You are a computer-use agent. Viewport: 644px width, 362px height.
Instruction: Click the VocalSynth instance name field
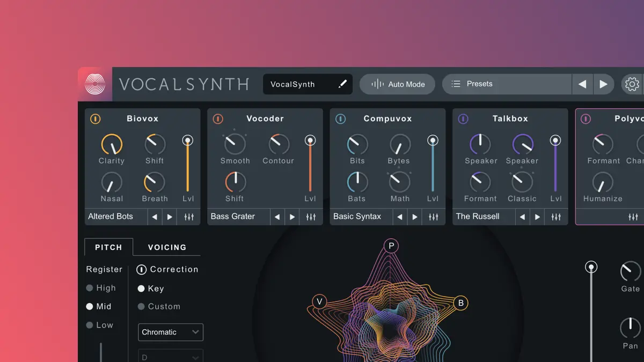coord(308,84)
